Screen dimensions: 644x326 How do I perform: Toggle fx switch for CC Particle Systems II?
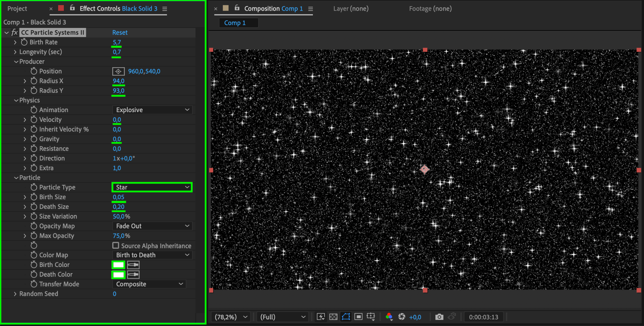(x=14, y=32)
